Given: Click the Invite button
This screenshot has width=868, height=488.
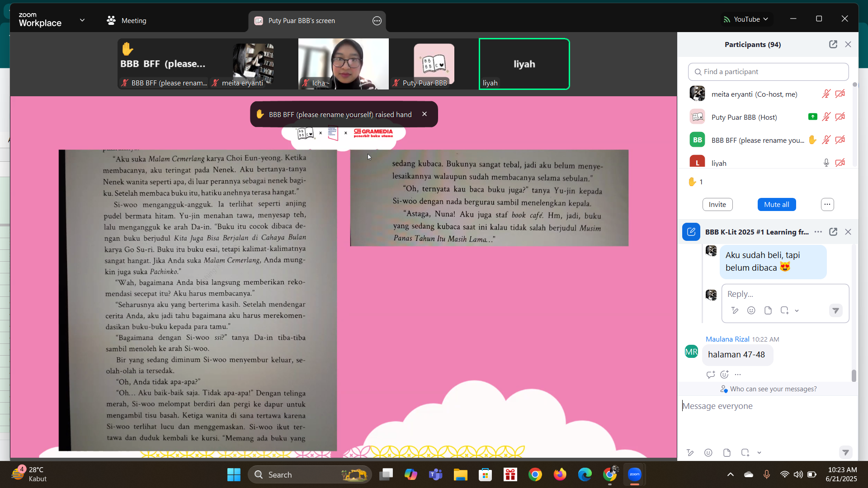Looking at the screenshot, I should point(717,205).
